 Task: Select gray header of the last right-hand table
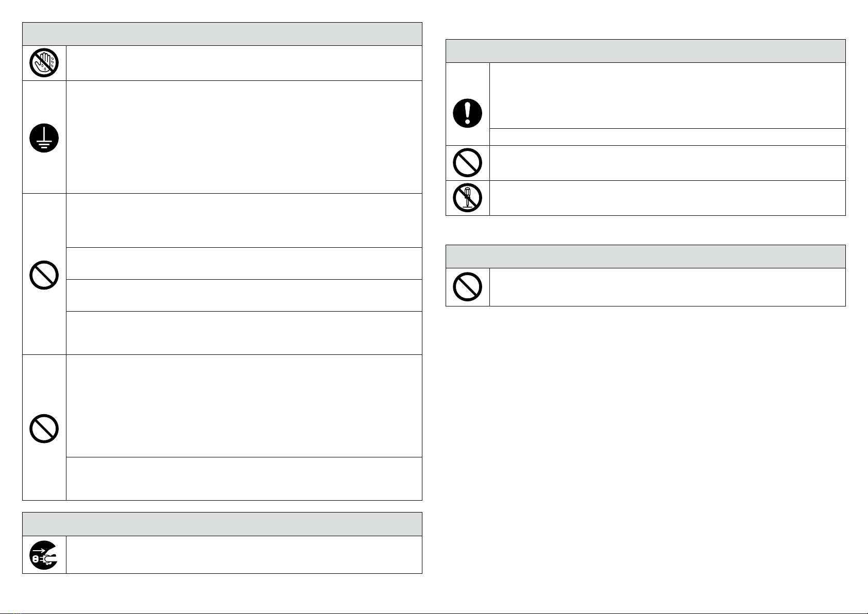(645, 257)
